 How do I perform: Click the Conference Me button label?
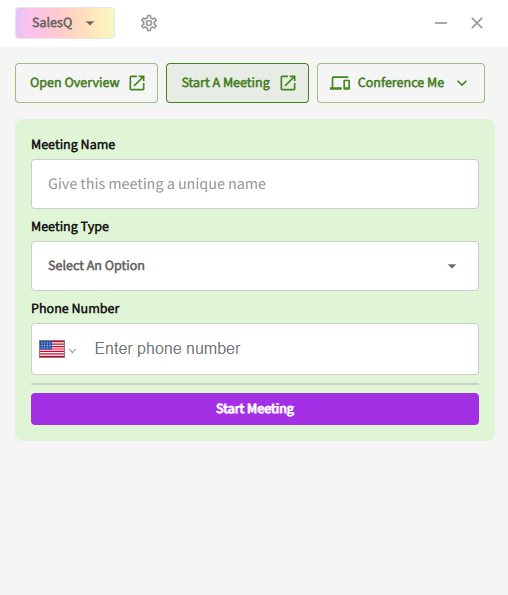[401, 83]
